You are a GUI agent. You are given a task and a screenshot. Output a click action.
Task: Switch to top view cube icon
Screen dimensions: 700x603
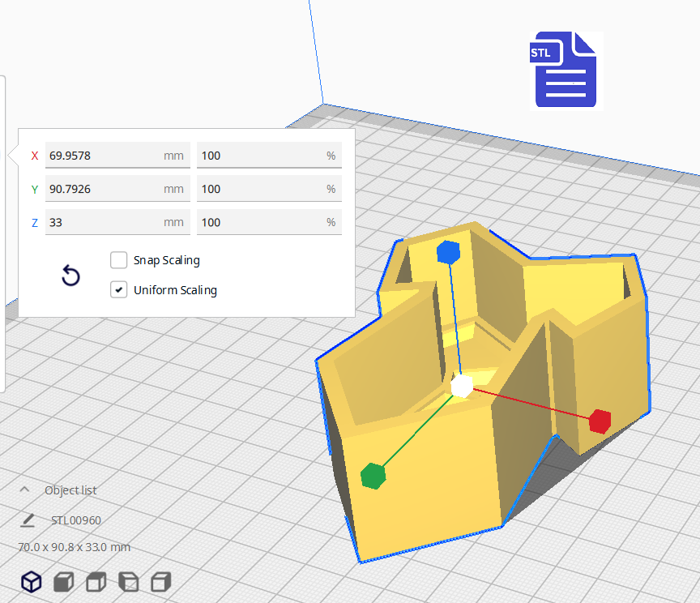(96, 581)
